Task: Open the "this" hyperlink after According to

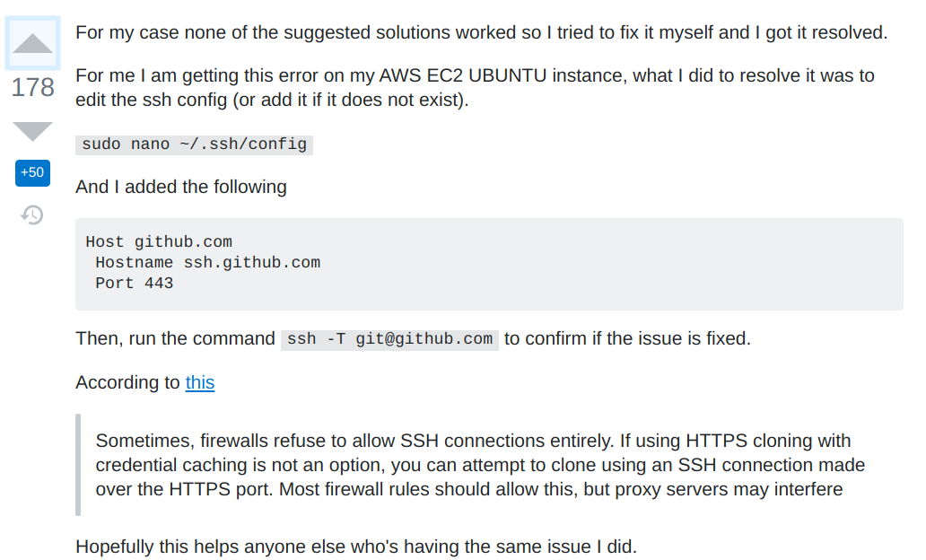Action: coord(199,382)
